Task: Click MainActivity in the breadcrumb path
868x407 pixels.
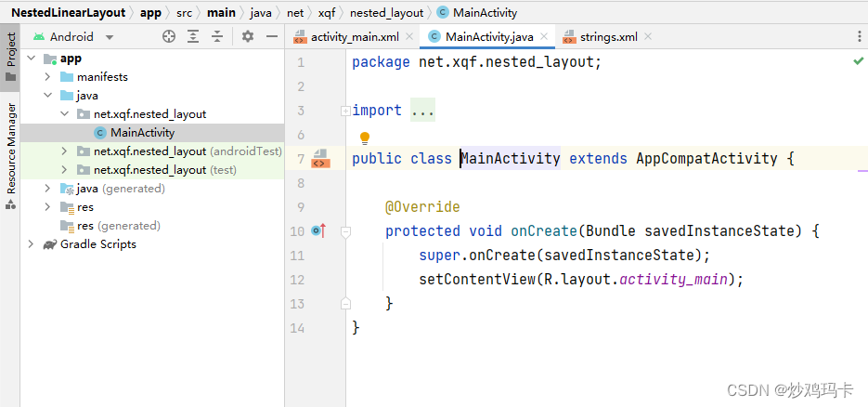Action: point(477,13)
